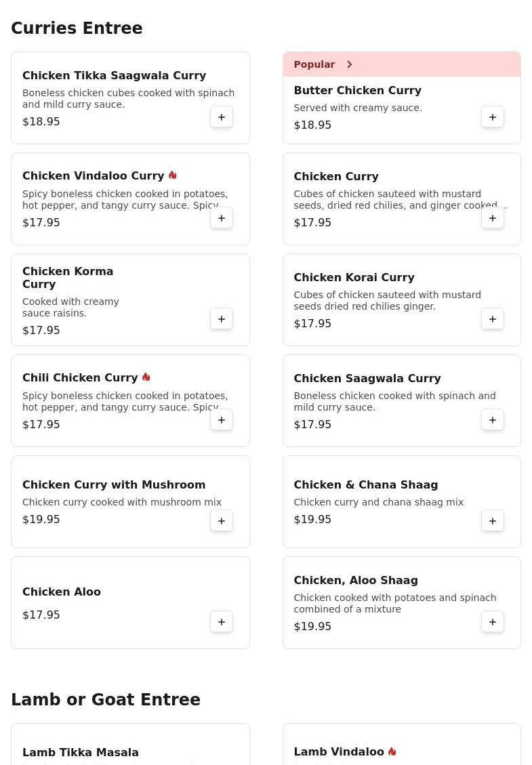The width and height of the screenshot is (532, 765).
Task: Click the spicy flame icon on Chili Chicken Curry
Action: (146, 377)
